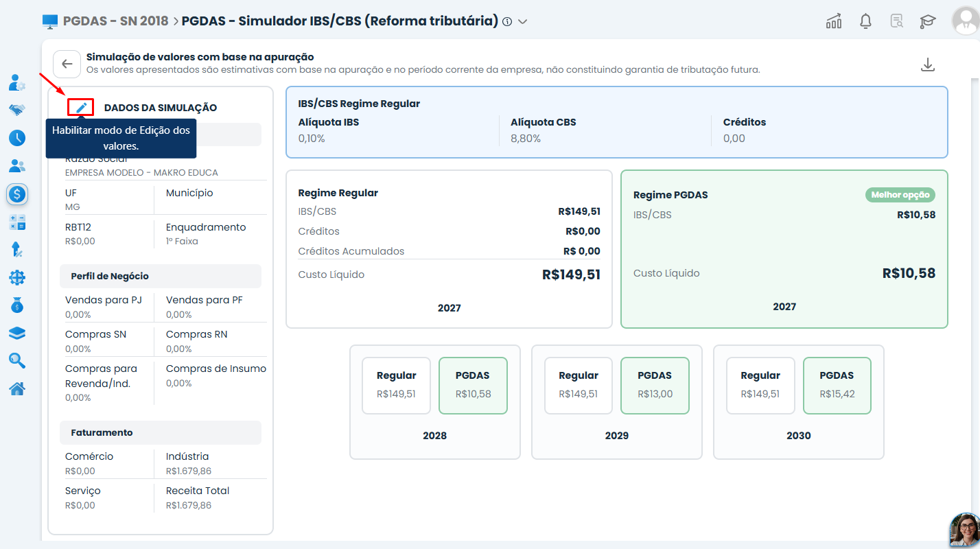Click the 2030 Regular card
The image size is (980, 549).
click(760, 385)
